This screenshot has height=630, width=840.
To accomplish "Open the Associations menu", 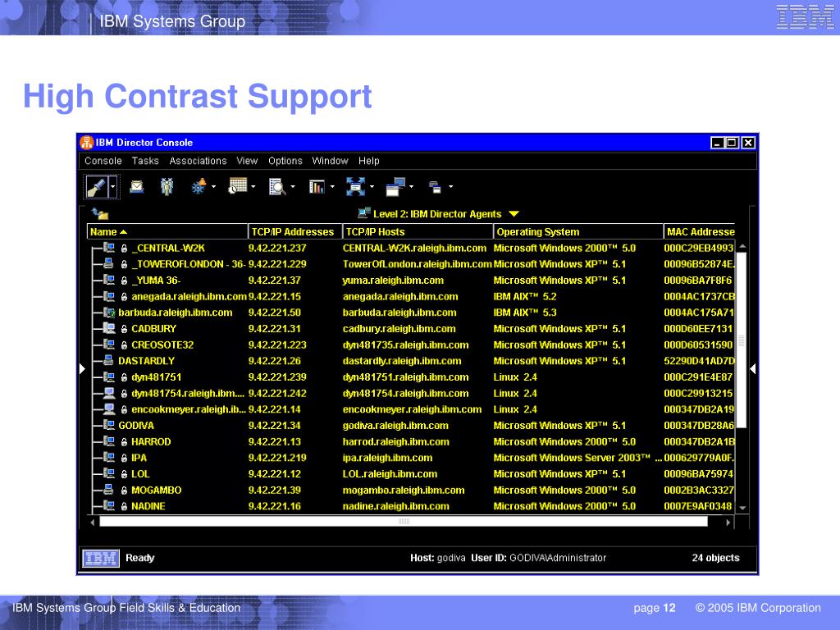I will coord(198,161).
